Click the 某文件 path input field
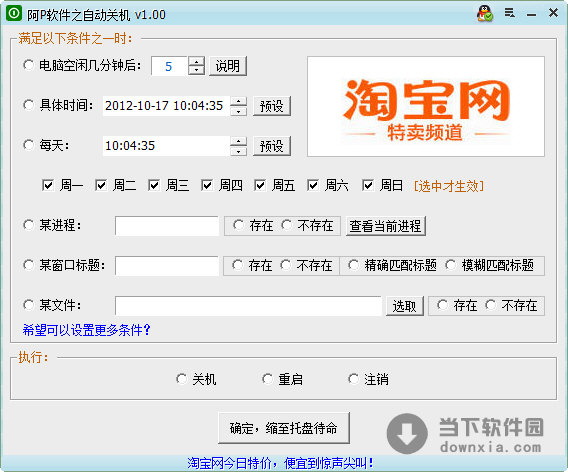The height and width of the screenshot is (472, 568). (x=248, y=306)
